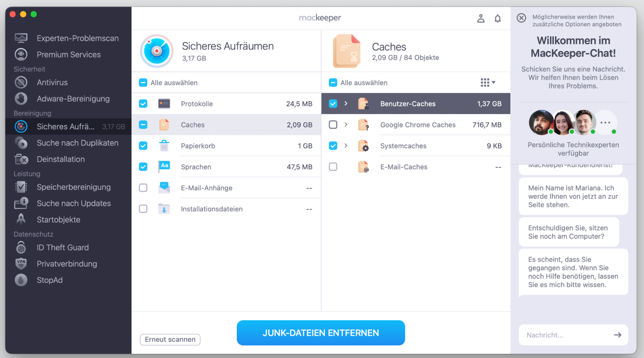The width and height of the screenshot is (644, 358).
Task: Open the user account profile icon
Action: click(x=481, y=18)
